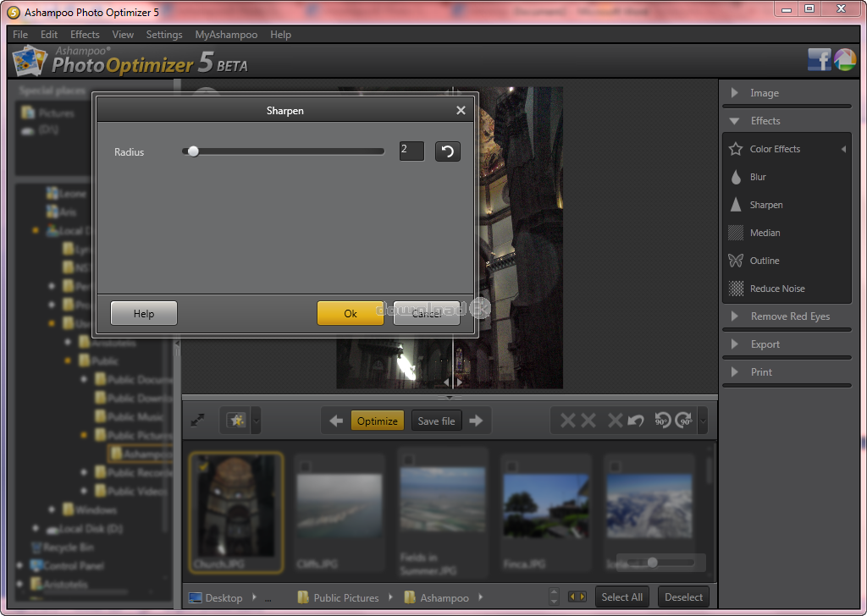
Task: Apply the Median effect
Action: click(x=765, y=233)
